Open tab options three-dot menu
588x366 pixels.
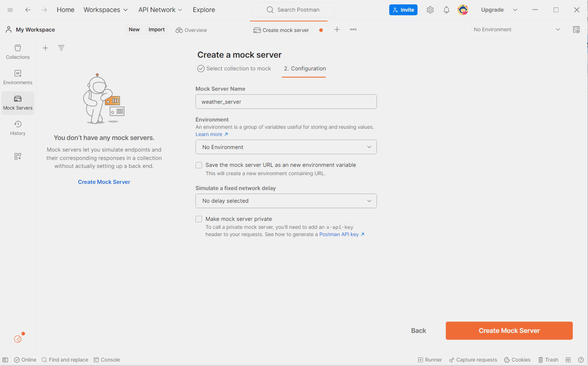[353, 30]
